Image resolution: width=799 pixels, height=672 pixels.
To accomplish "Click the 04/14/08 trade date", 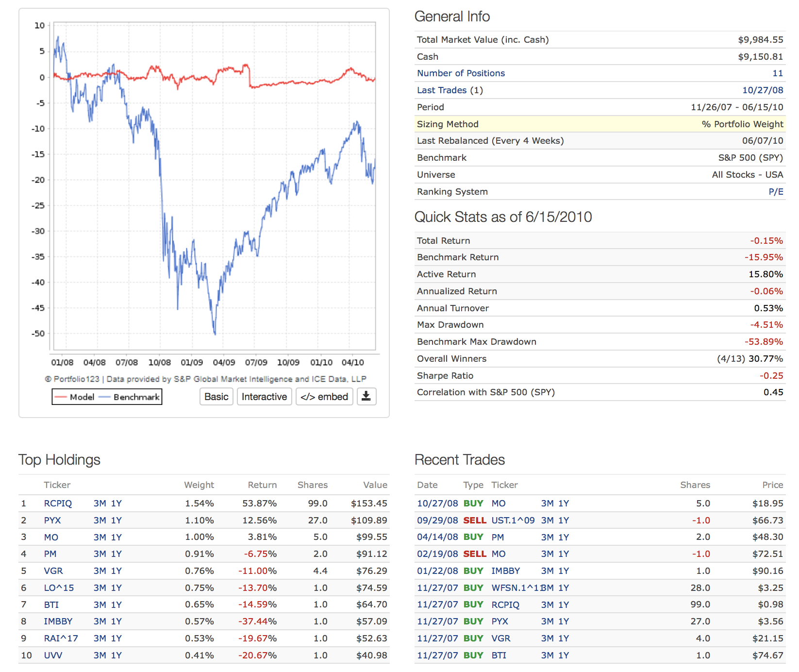I will point(437,538).
